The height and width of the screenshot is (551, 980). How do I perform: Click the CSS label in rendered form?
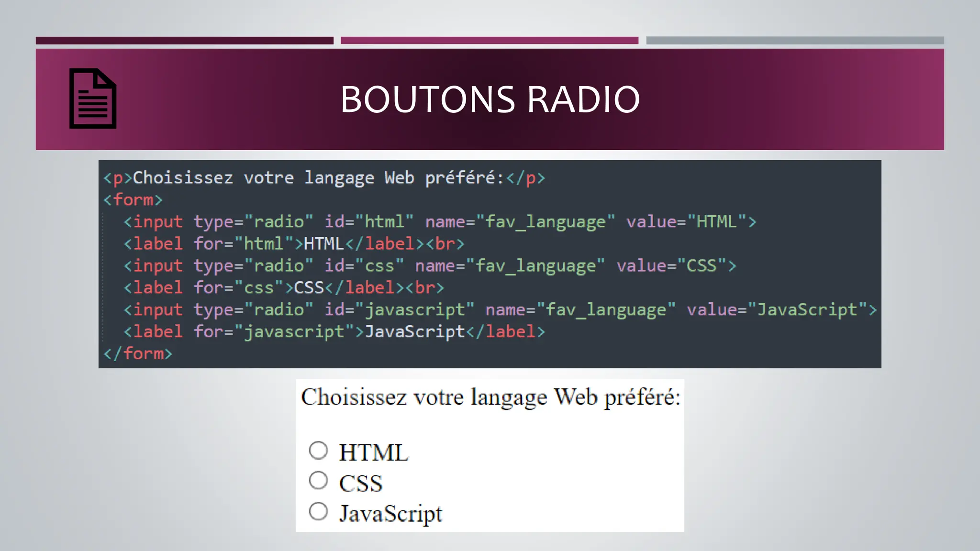click(361, 483)
